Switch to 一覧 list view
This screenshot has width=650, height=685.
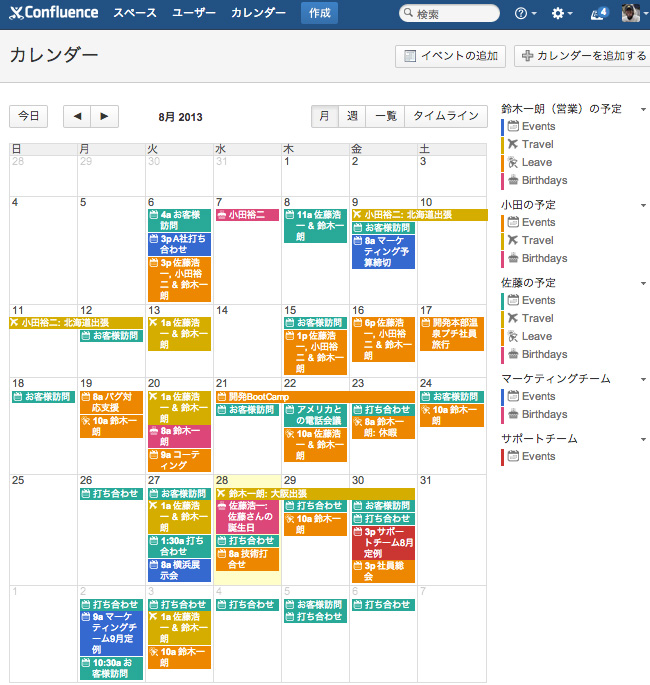pyautogui.click(x=385, y=116)
